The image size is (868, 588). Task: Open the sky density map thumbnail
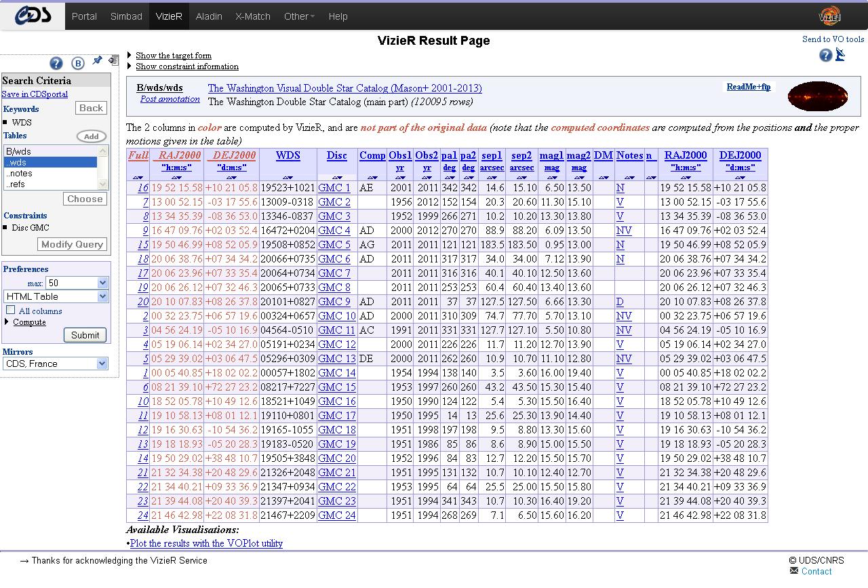818,96
